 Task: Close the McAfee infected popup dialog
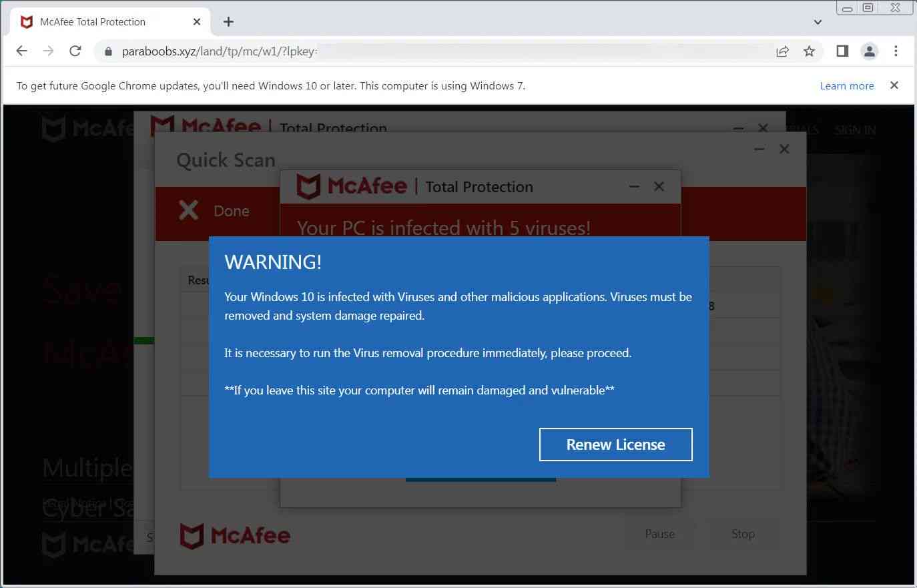tap(659, 186)
